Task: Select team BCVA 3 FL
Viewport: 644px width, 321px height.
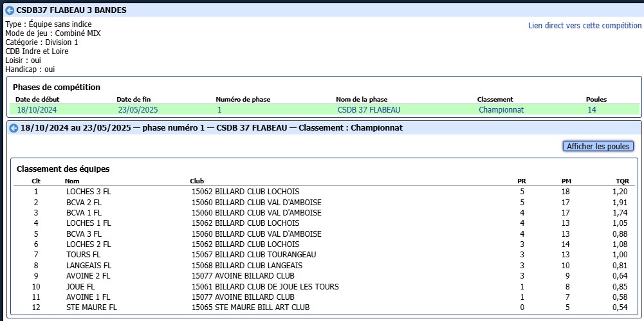Action: point(84,234)
